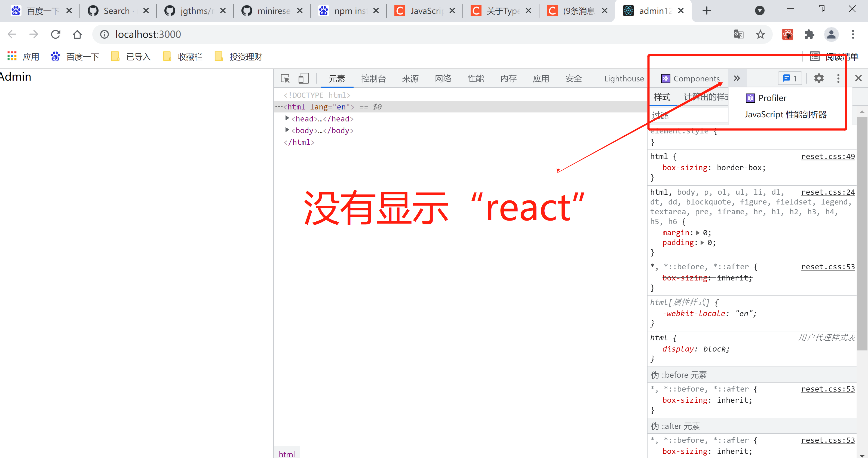Expand the margin shorthand triangle
This screenshot has height=458, width=868.
point(698,233)
